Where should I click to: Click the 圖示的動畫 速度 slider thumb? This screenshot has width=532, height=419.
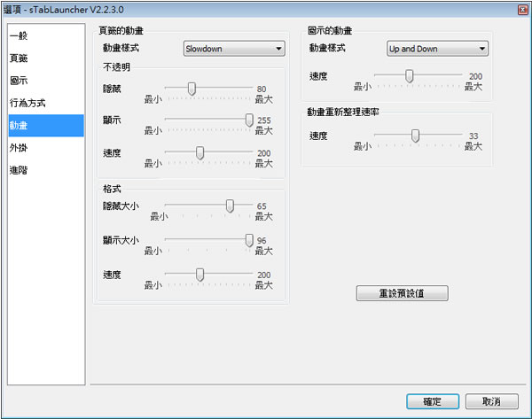[x=410, y=76]
